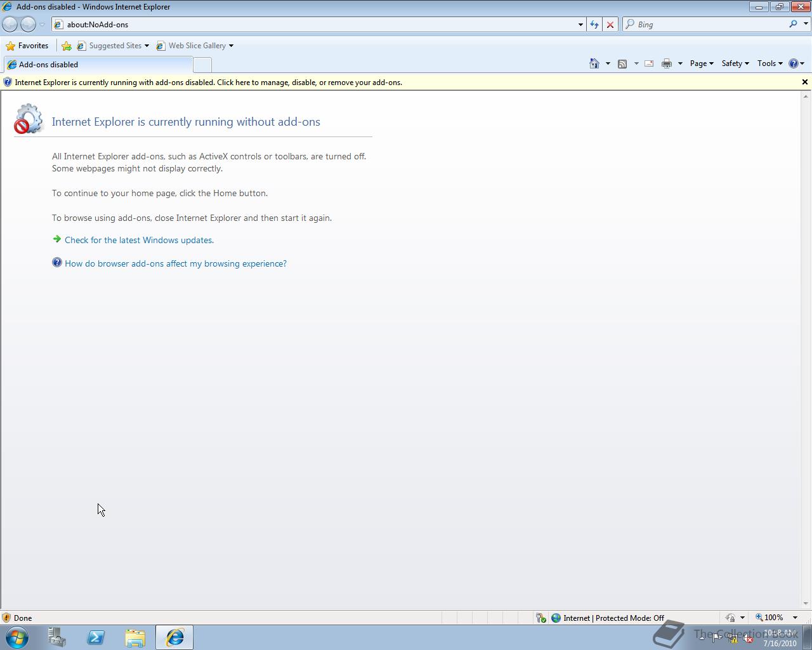Click the InPrivate filtering status icon

[x=730, y=618]
